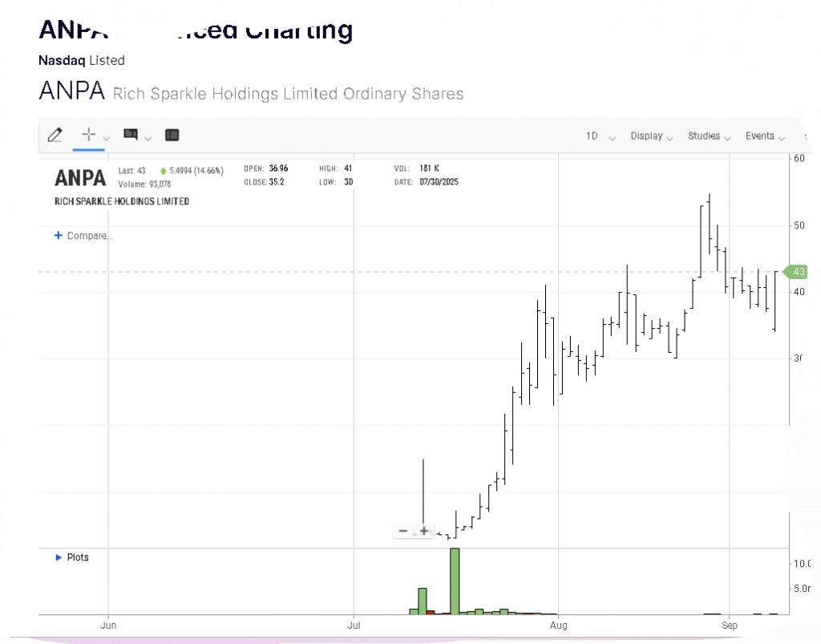Image resolution: width=821 pixels, height=644 pixels.
Task: Click the Compare... link
Action: (90, 236)
